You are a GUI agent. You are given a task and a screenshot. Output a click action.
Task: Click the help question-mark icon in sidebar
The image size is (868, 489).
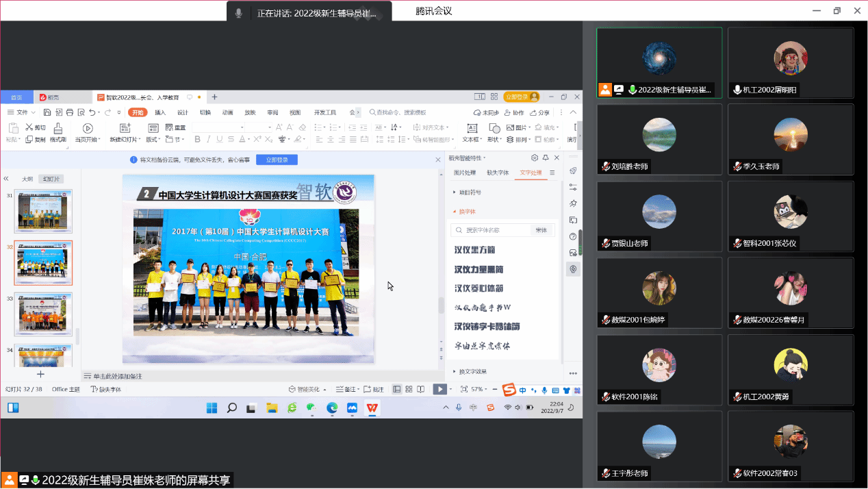(x=573, y=237)
